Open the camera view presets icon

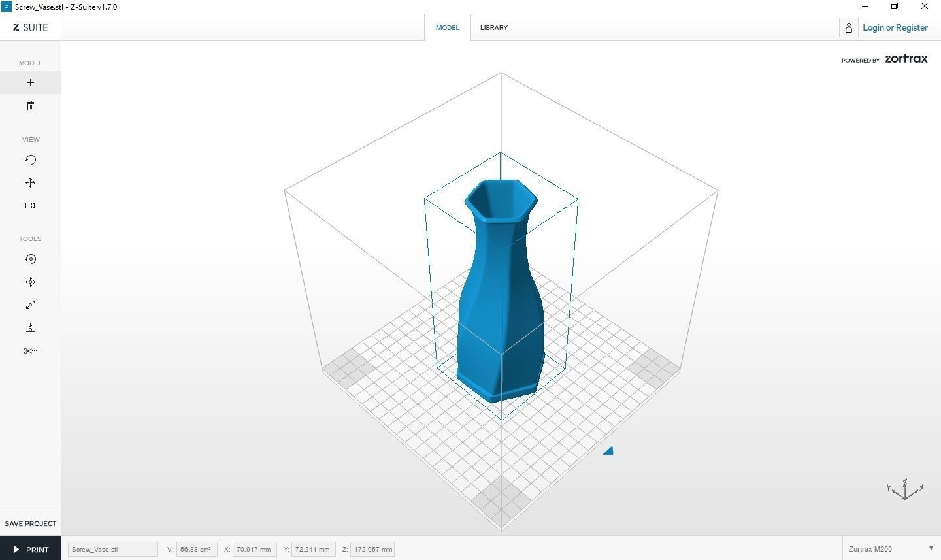(30, 205)
